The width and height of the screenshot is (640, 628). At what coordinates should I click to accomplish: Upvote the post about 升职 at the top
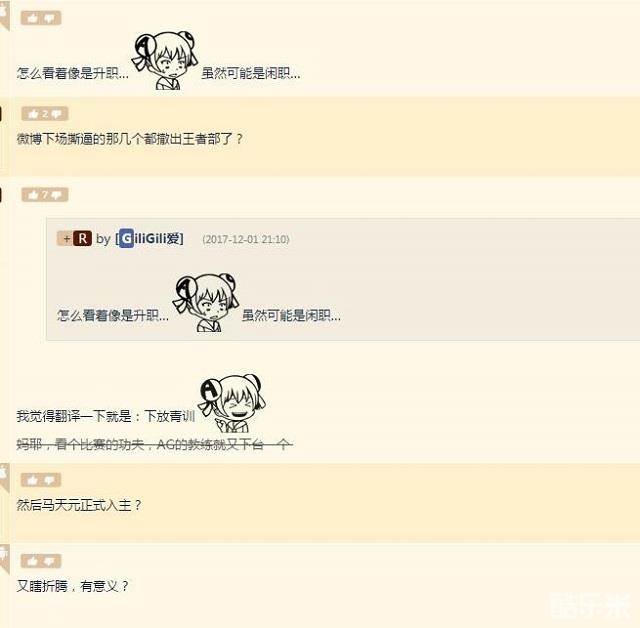click(32, 18)
